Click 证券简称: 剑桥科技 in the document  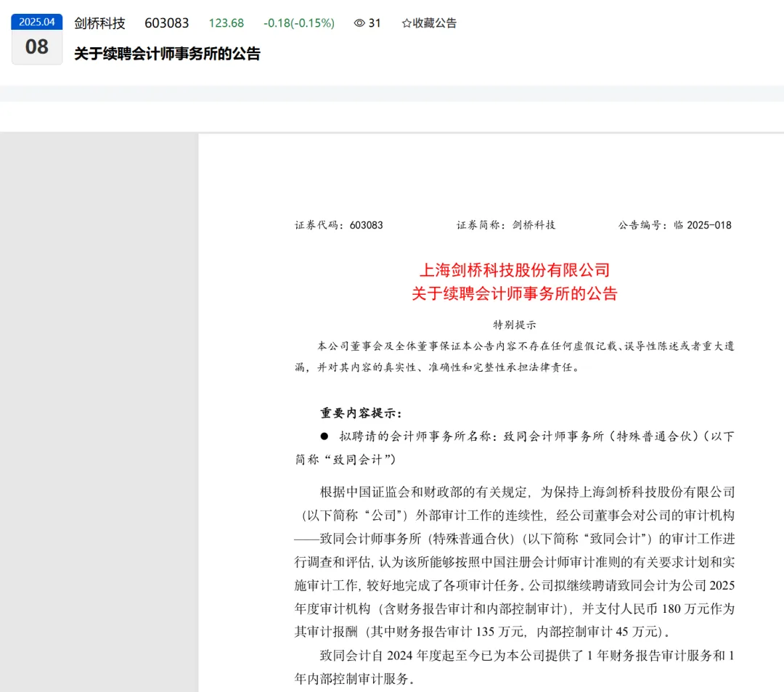point(505,225)
